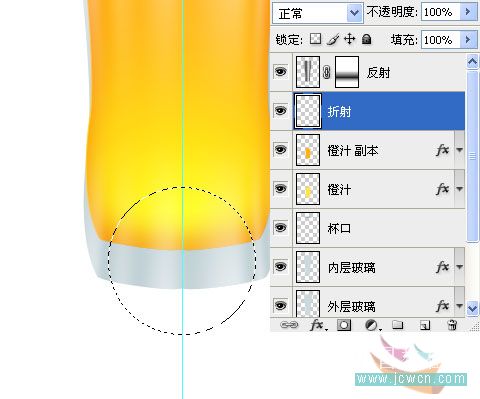Open the 不透明度 opacity slider arrow
The image size is (480, 399).
click(x=468, y=12)
